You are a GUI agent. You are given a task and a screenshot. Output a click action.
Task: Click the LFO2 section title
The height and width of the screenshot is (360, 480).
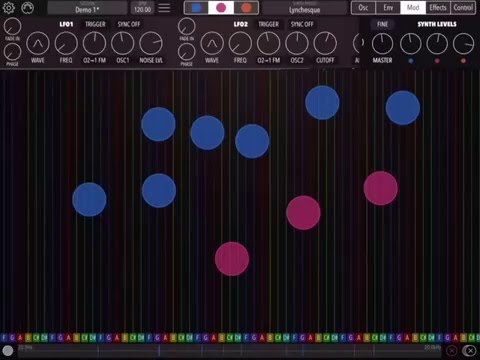click(x=240, y=24)
